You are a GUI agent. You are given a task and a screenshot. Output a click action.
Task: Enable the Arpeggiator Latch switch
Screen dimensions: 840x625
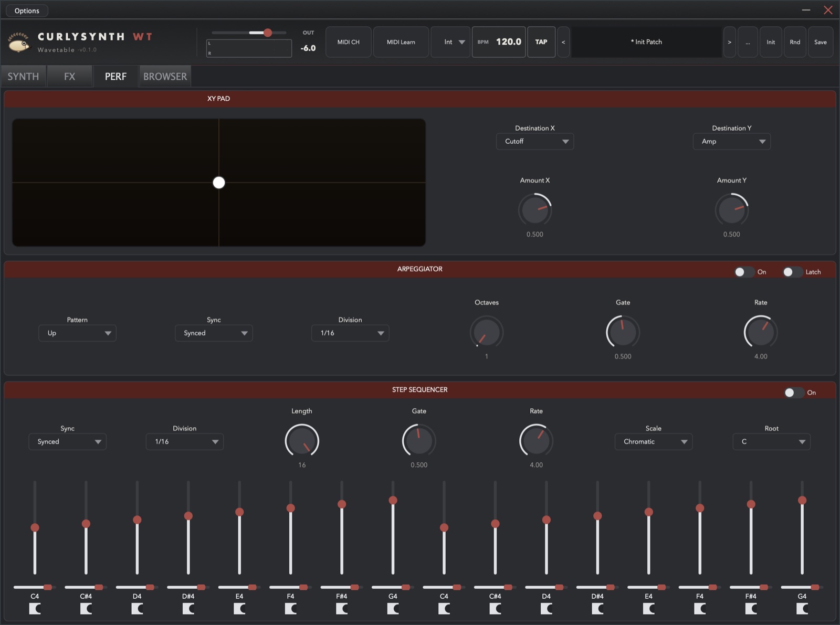(x=792, y=272)
